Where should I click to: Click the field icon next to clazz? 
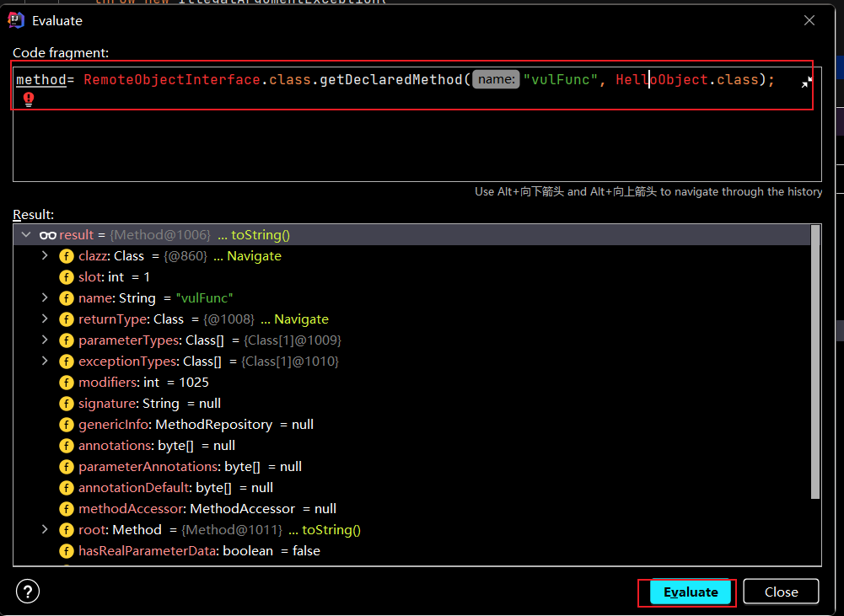(67, 256)
